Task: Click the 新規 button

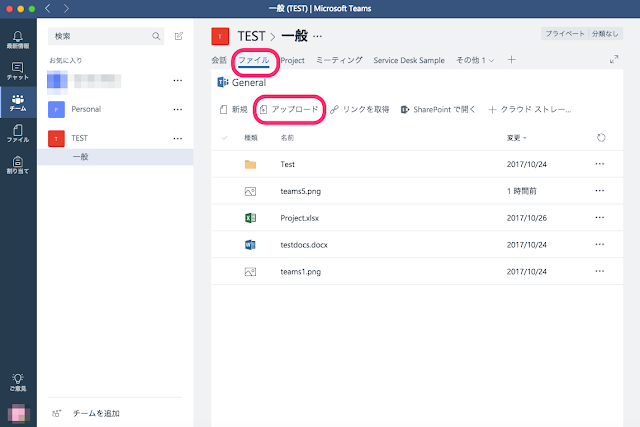Action: point(233,109)
